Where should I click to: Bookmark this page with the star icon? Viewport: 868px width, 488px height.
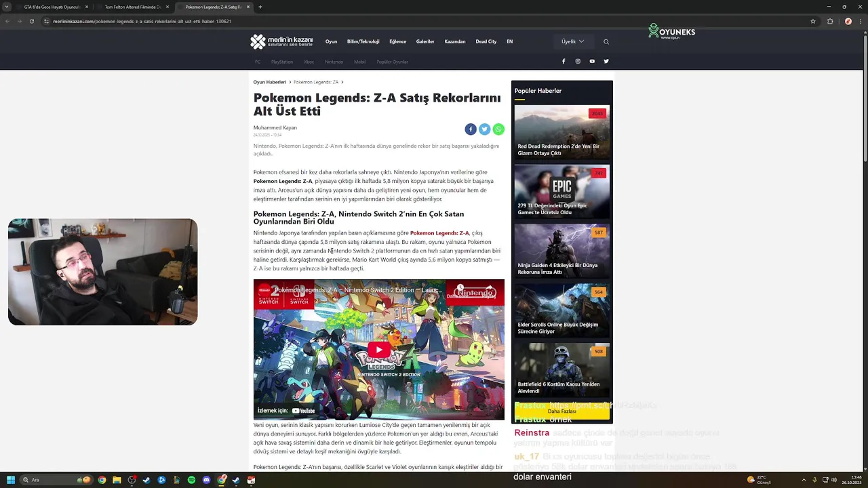coord(813,21)
